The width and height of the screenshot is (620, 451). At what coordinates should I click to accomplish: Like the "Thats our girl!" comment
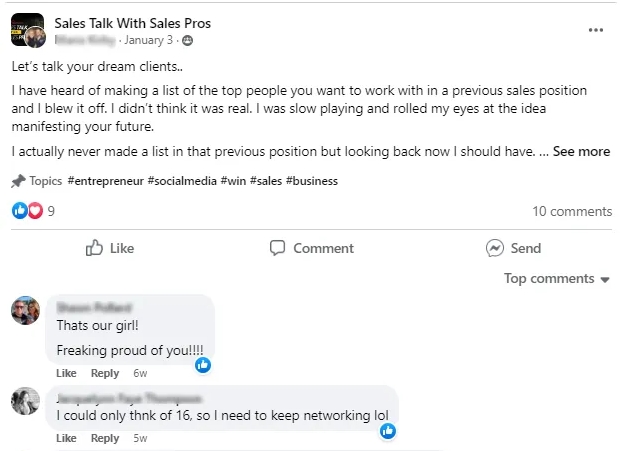coord(66,373)
